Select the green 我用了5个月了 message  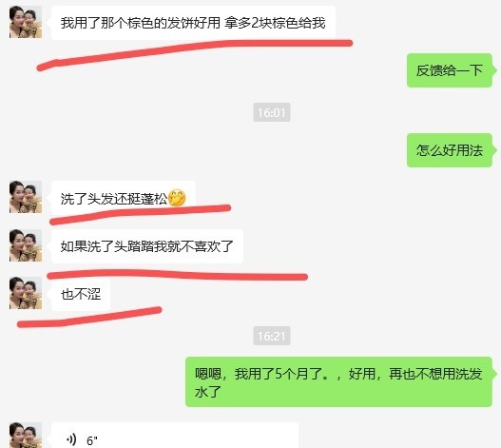click(338, 381)
